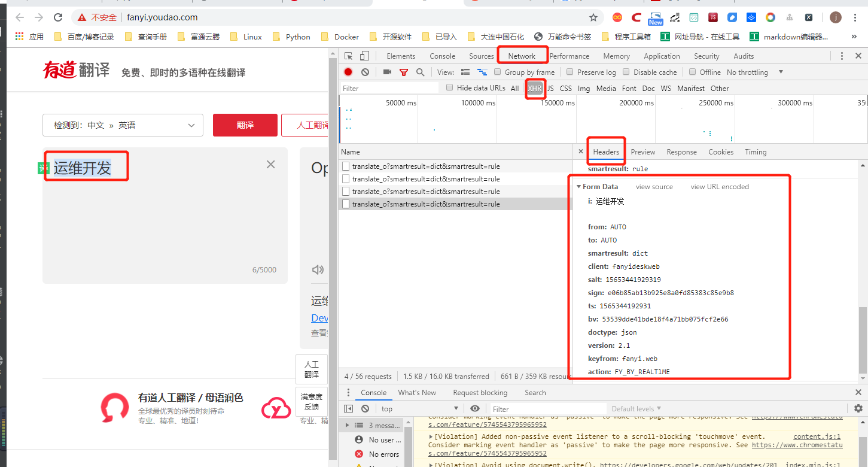Enable Group by frame checkbox
The height and width of the screenshot is (467, 868).
497,72
